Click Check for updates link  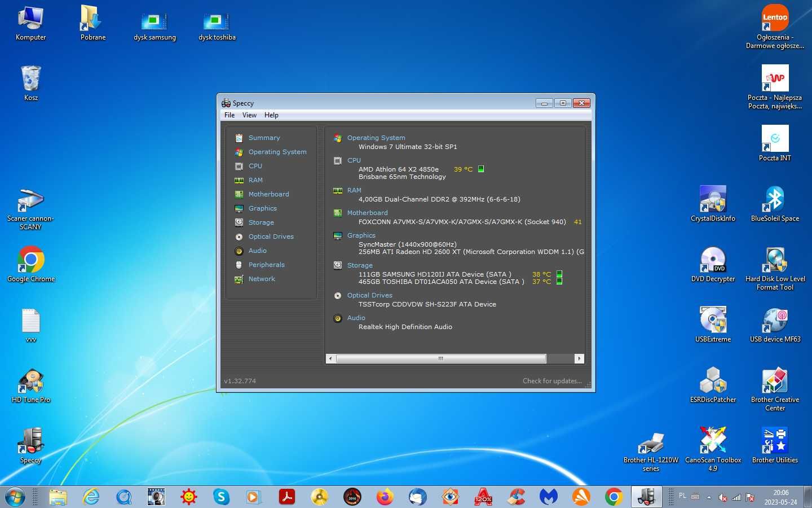click(552, 381)
